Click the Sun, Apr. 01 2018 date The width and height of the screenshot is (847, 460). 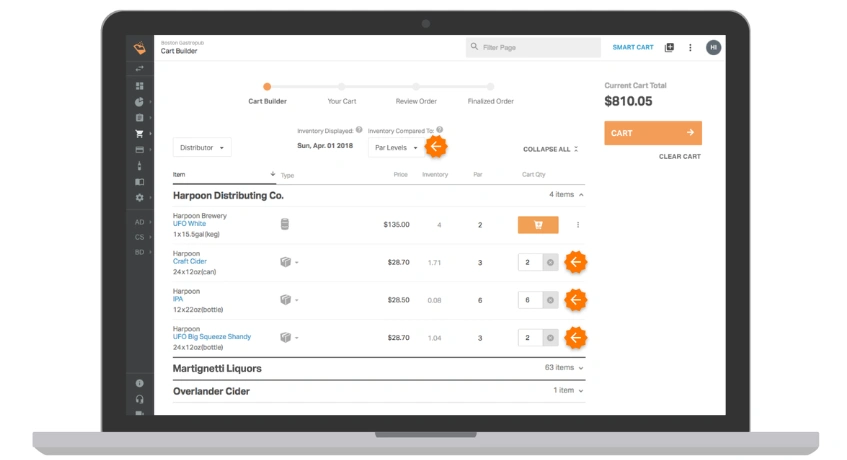(x=325, y=146)
